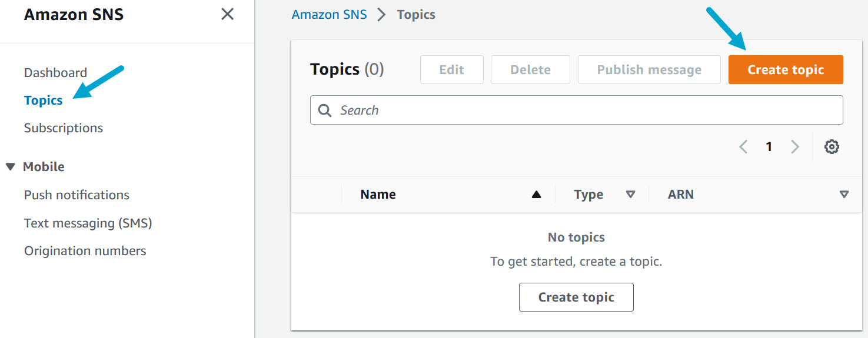This screenshot has height=338, width=868.
Task: Sort topics by Name arrow
Action: (536, 195)
